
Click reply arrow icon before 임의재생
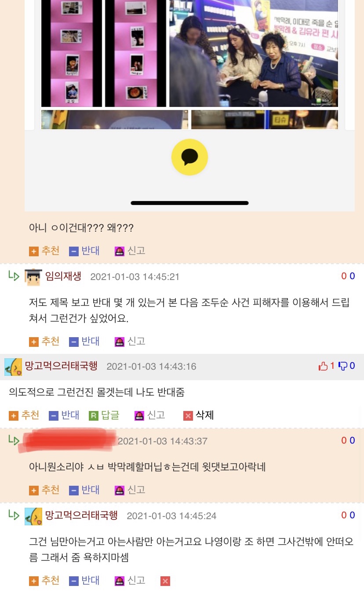(x=14, y=276)
